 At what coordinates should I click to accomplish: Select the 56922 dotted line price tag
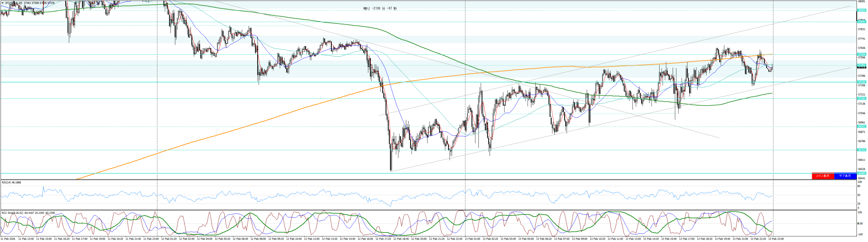tap(862, 127)
